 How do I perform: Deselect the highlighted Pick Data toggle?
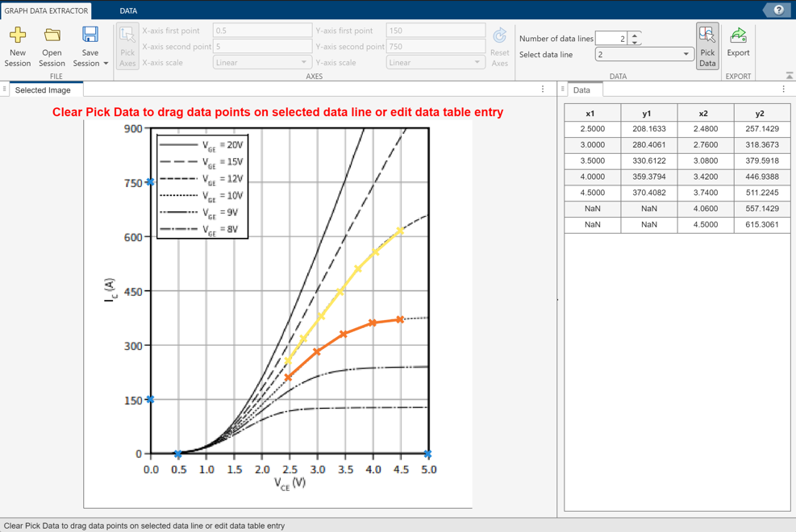click(x=706, y=42)
